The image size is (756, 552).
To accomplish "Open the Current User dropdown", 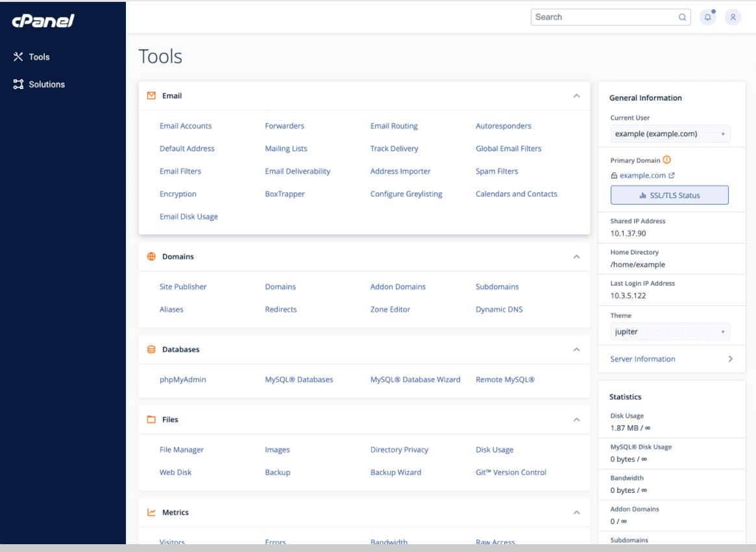I will pos(670,134).
